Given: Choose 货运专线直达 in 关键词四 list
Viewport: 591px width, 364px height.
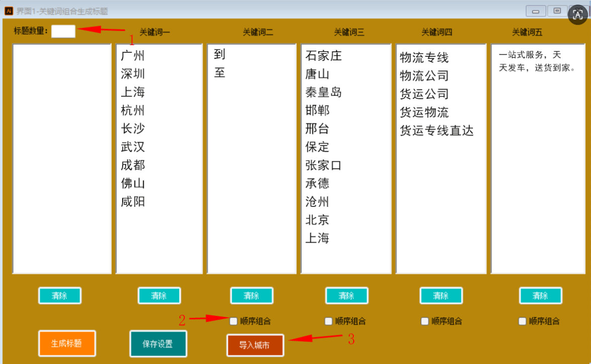Looking at the screenshot, I should point(436,131).
